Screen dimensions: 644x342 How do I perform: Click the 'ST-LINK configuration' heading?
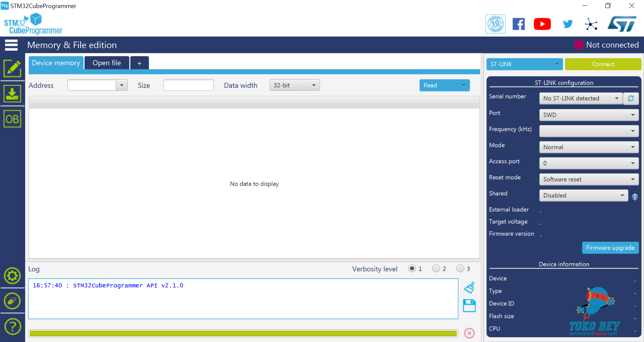pos(564,82)
